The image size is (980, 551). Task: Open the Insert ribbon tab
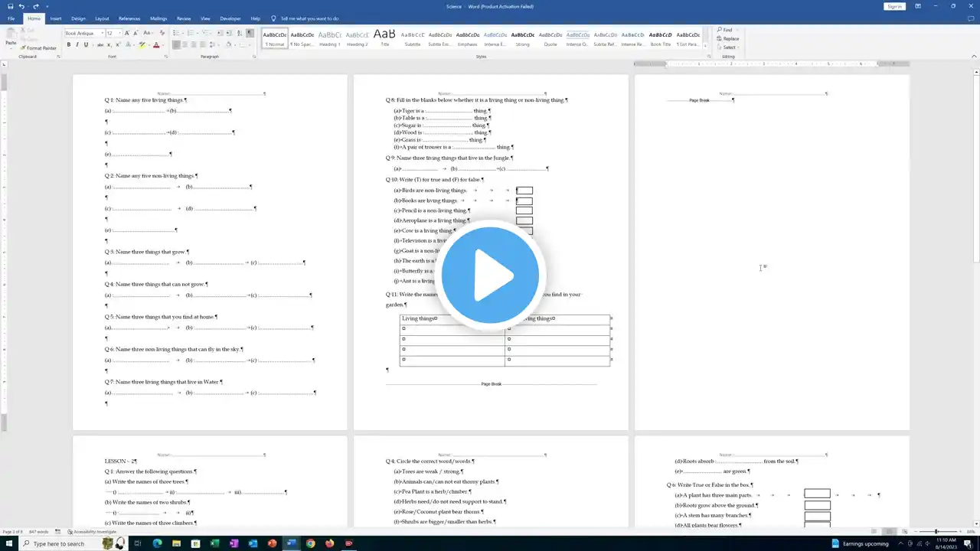pos(56,18)
